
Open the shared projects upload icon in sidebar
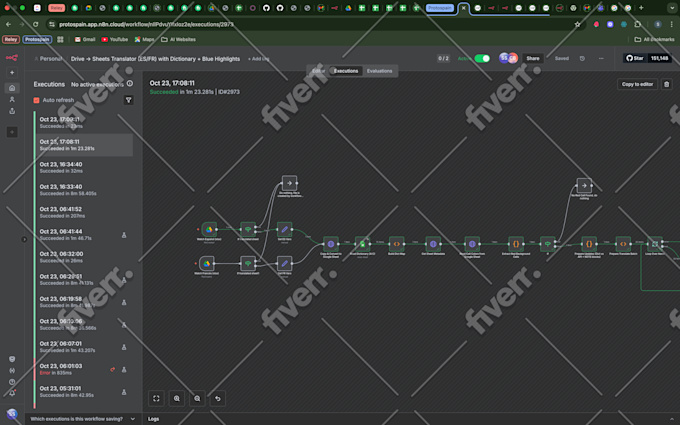click(x=12, y=111)
